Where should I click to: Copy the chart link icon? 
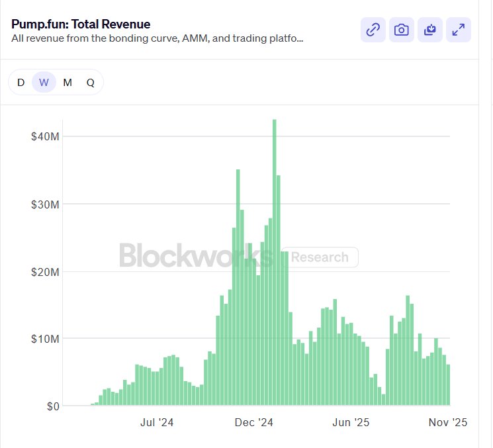(x=373, y=30)
